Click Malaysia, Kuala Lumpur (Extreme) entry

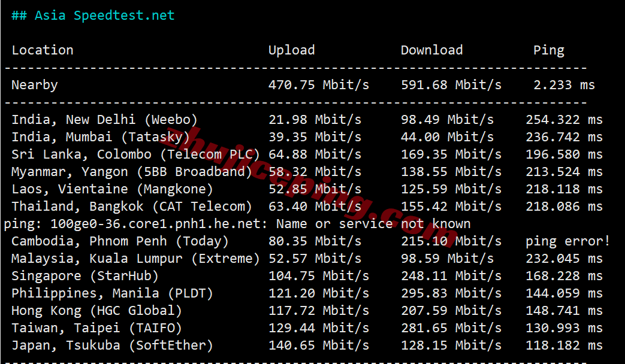click(135, 259)
